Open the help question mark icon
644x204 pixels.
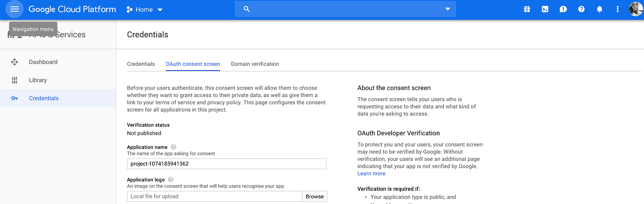pos(581,9)
